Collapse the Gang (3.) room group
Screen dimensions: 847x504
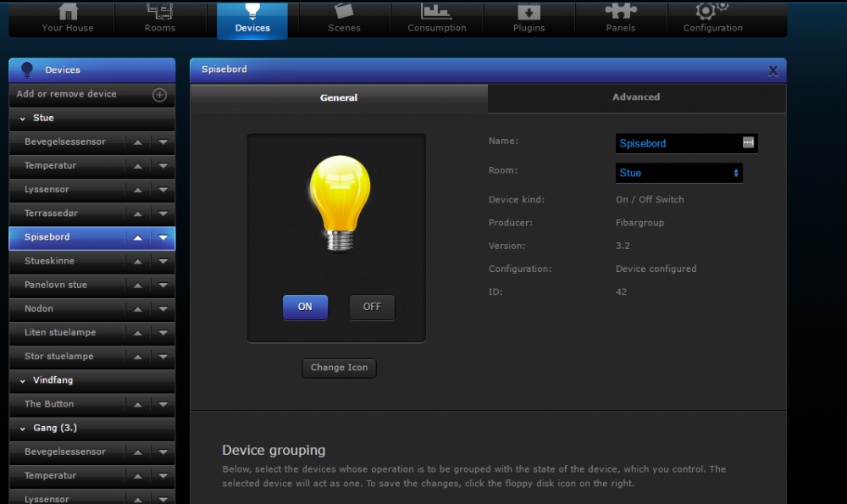tap(23, 429)
